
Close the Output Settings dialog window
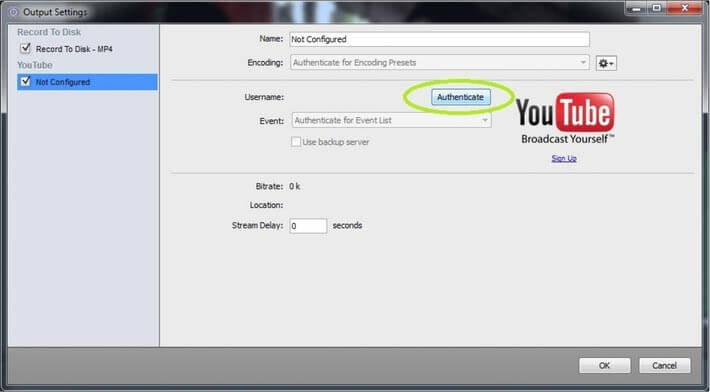tap(685, 8)
